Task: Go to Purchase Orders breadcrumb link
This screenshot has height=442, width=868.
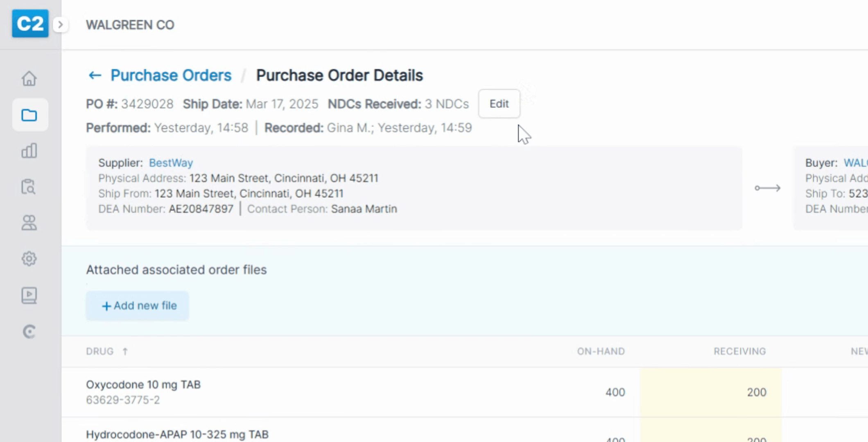Action: [x=171, y=75]
